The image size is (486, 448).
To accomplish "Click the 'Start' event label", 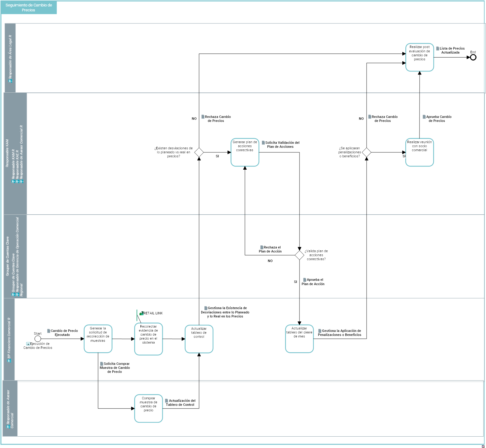I will click(x=38, y=333).
